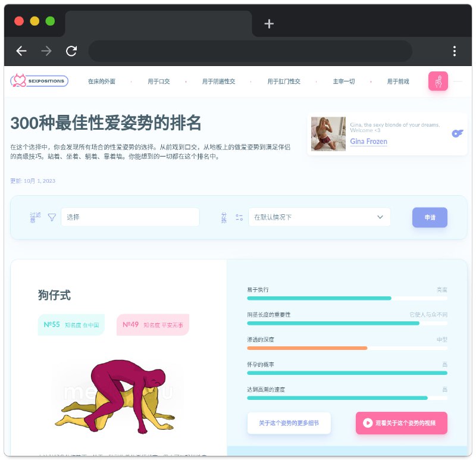
Task: Open the 主宰一切 menu item
Action: pyautogui.click(x=344, y=82)
